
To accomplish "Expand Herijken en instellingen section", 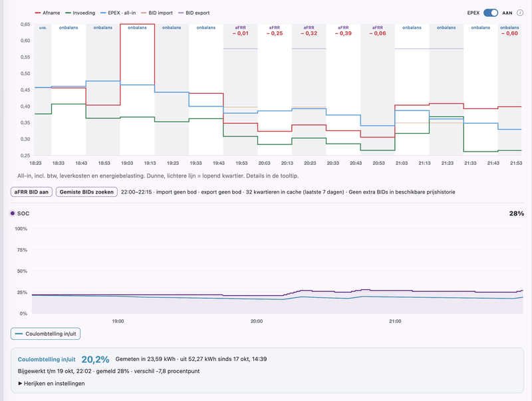I will (52, 383).
